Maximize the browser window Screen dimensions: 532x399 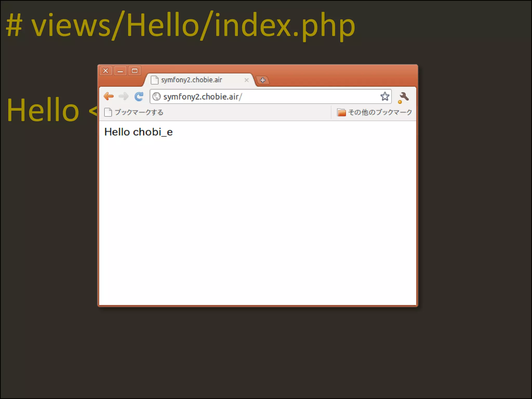(x=135, y=71)
